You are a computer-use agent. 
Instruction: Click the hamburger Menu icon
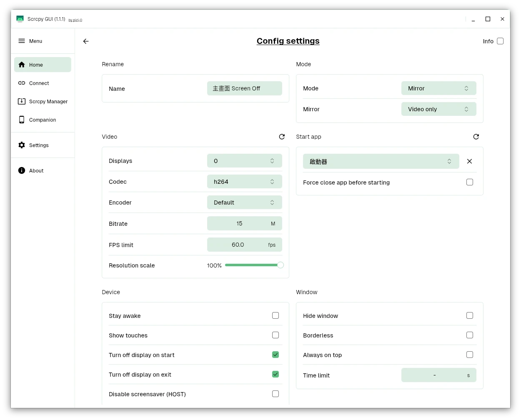(x=22, y=41)
